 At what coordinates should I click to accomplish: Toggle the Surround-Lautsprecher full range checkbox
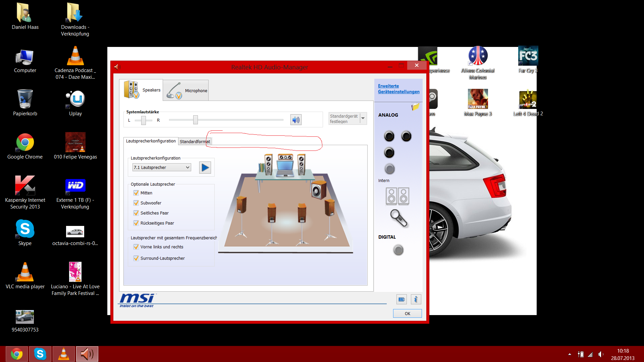point(136,258)
